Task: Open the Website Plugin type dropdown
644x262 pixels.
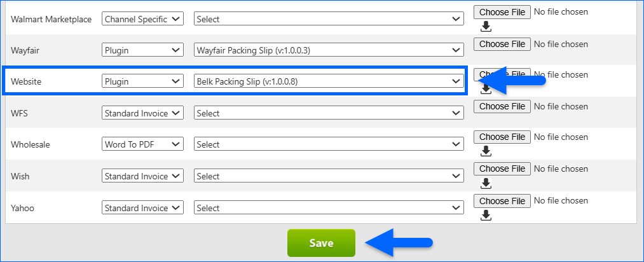Action: click(142, 81)
